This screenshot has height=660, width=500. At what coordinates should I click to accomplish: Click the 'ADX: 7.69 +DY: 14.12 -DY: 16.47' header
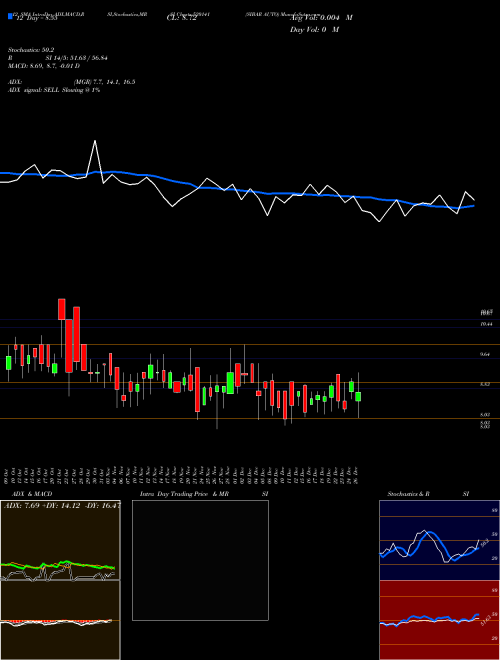[x=62, y=505]
